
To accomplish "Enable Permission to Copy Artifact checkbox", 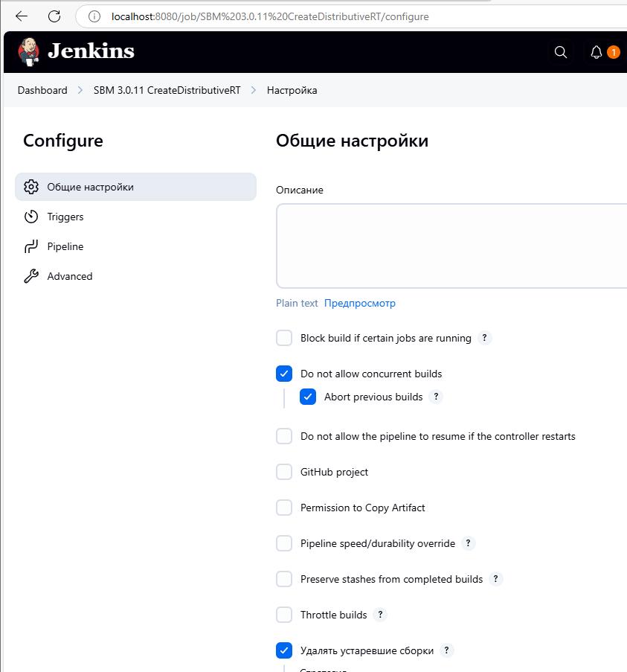I will click(284, 508).
